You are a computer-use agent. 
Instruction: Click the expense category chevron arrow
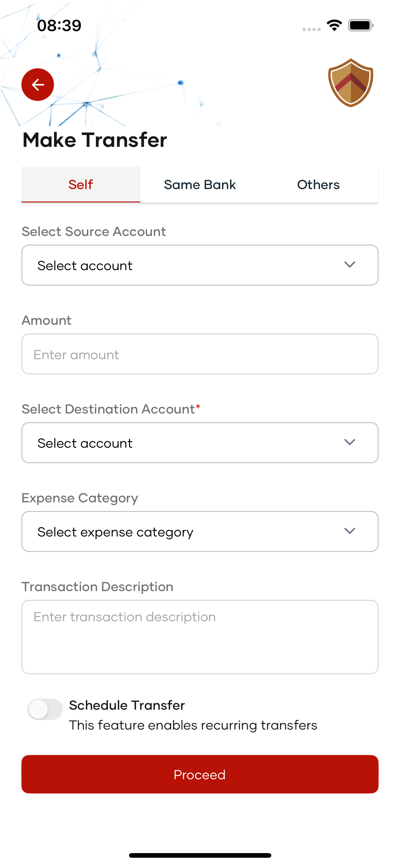tap(350, 531)
